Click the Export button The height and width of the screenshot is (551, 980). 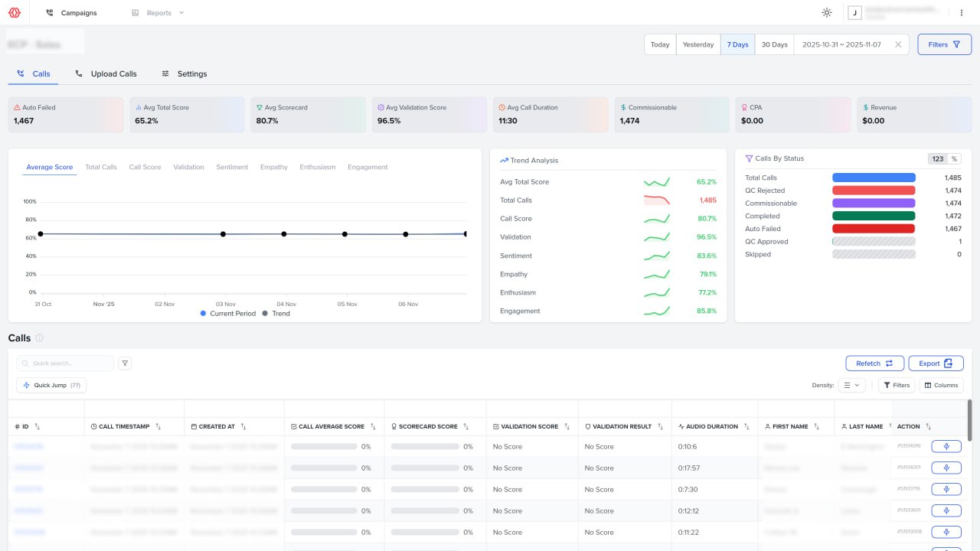tap(936, 364)
